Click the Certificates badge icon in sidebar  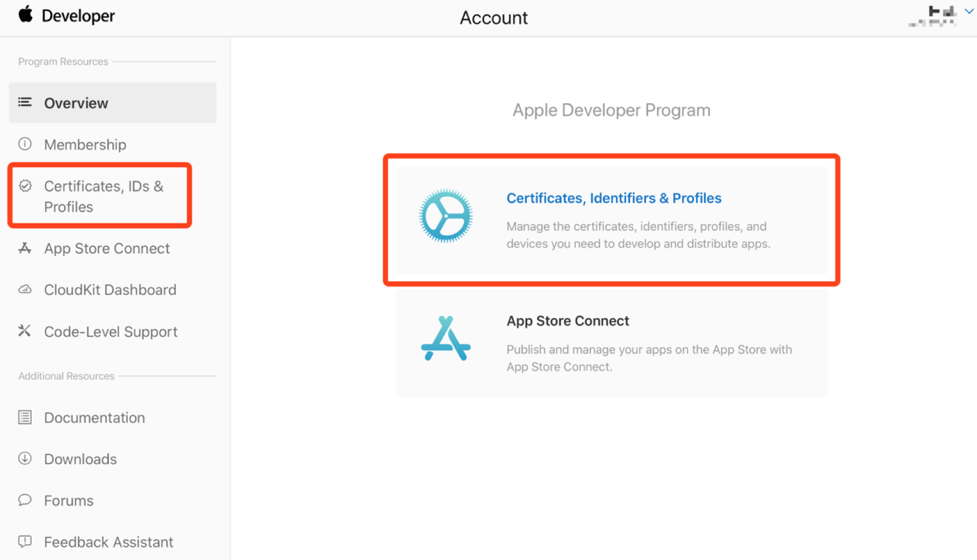(x=25, y=186)
